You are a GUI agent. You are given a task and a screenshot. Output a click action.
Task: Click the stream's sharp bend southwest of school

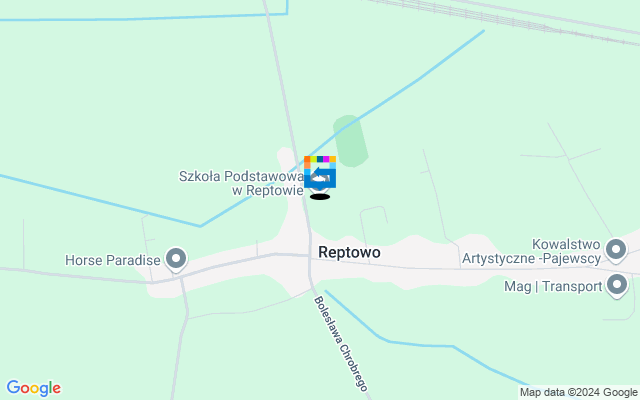coord(200,226)
